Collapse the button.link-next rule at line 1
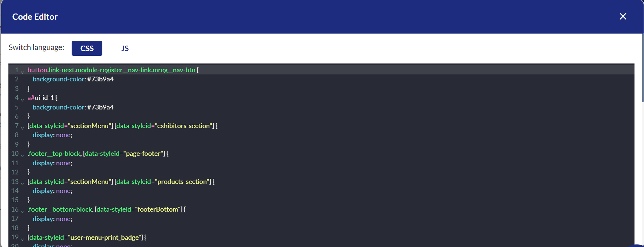 [x=23, y=72]
